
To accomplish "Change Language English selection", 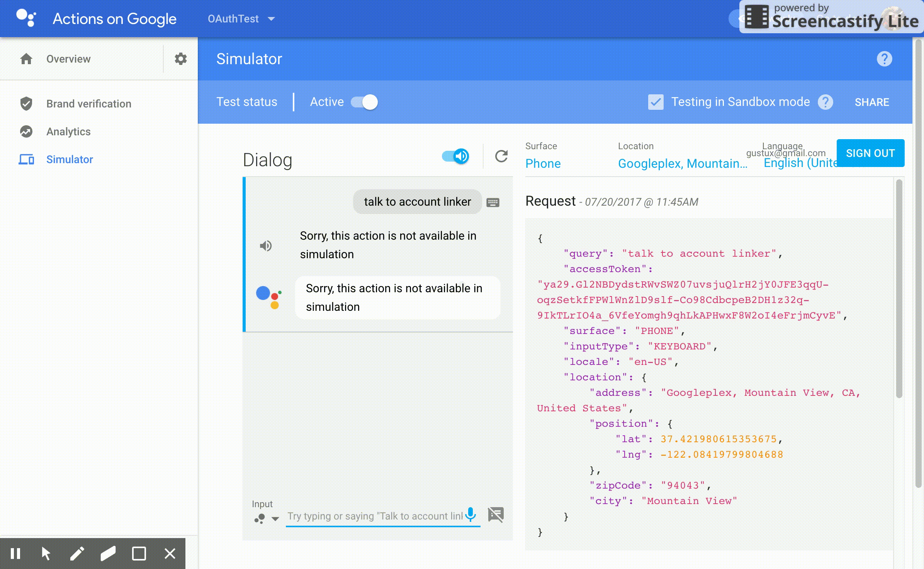I will (x=800, y=163).
